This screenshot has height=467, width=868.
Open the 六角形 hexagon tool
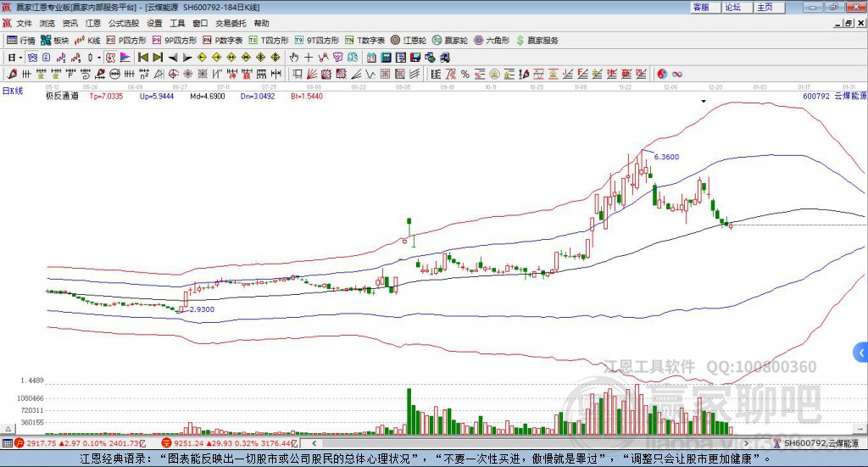(492, 41)
